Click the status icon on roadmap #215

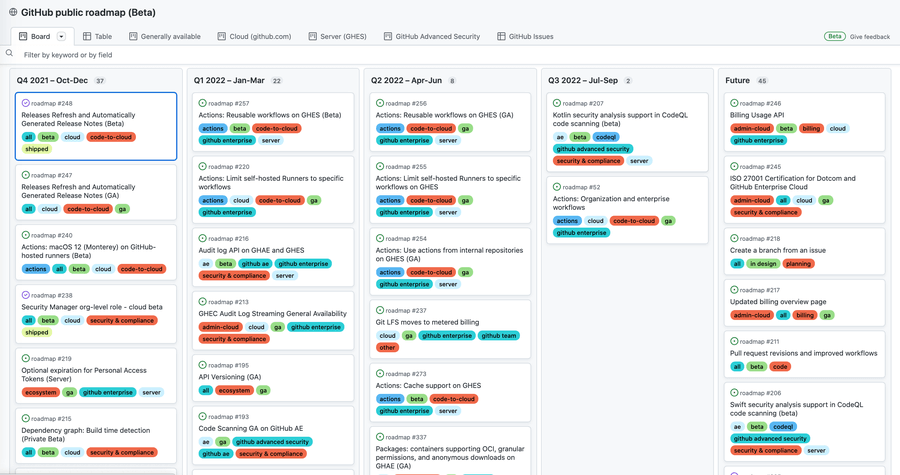[25, 419]
